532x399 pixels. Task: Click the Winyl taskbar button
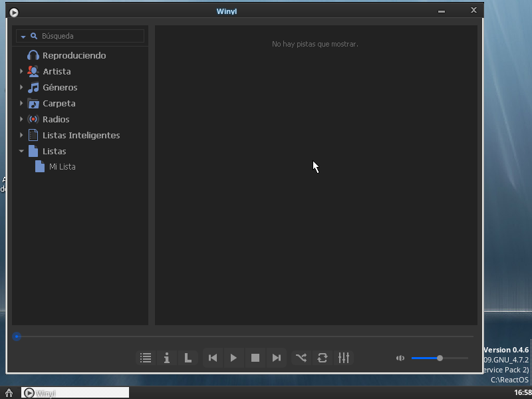[75, 392]
